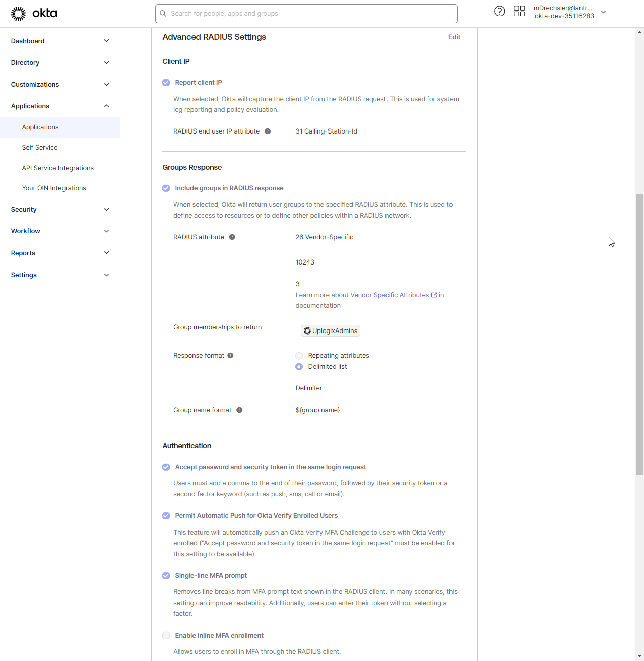Click help icon next to Response format
This screenshot has width=644, height=661.
[x=230, y=356]
